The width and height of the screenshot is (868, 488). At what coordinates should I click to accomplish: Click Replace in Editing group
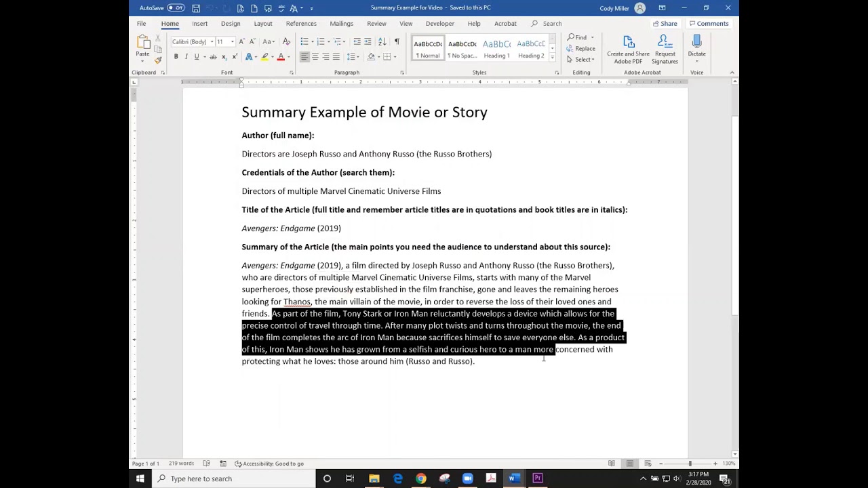tap(581, 49)
